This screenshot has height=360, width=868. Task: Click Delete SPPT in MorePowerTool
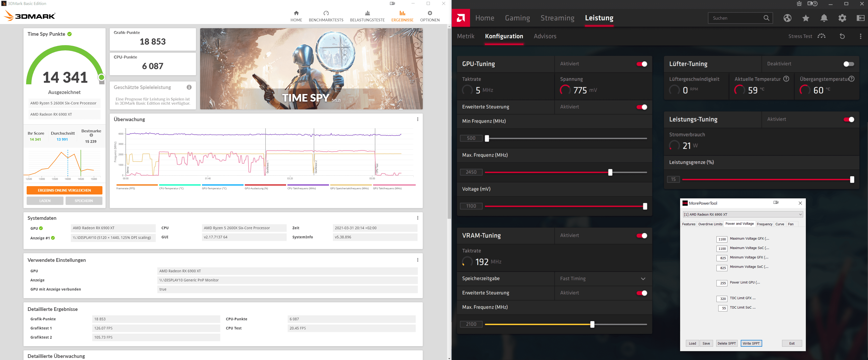pyautogui.click(x=726, y=344)
